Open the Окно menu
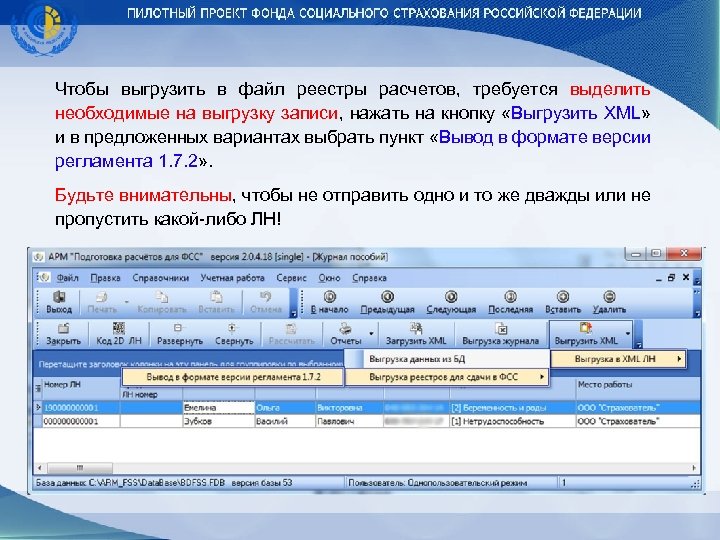The width and height of the screenshot is (720, 540). (329, 278)
